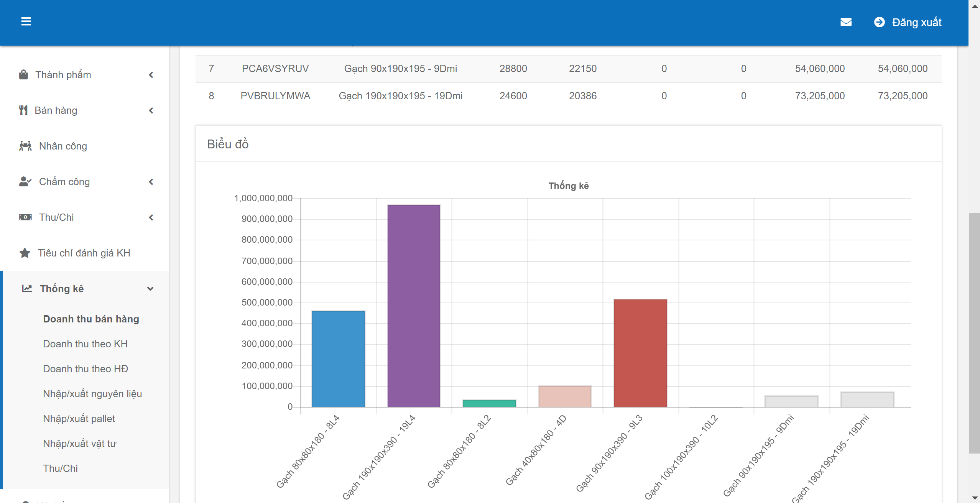Click the Thu/Chi money icon
The width and height of the screenshot is (980, 503).
[25, 217]
